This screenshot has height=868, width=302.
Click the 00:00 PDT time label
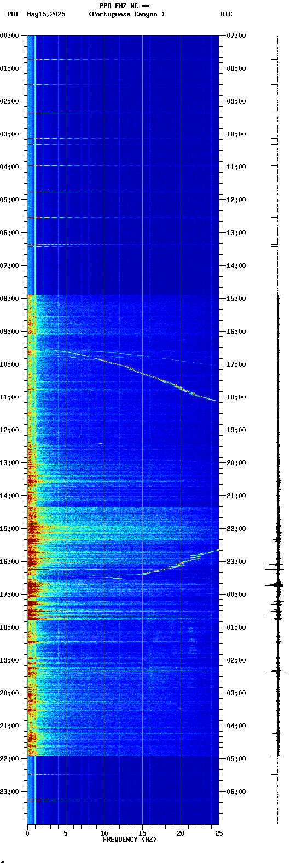[9, 36]
